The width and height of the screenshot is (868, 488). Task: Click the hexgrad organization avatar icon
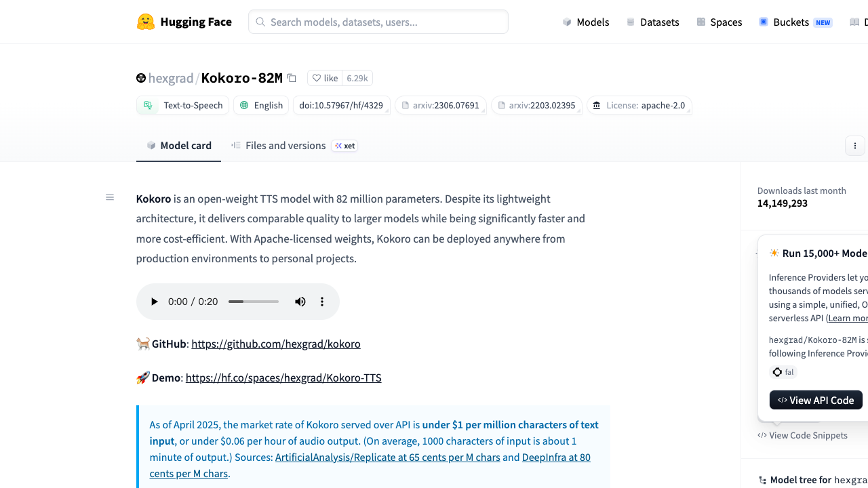pos(141,78)
